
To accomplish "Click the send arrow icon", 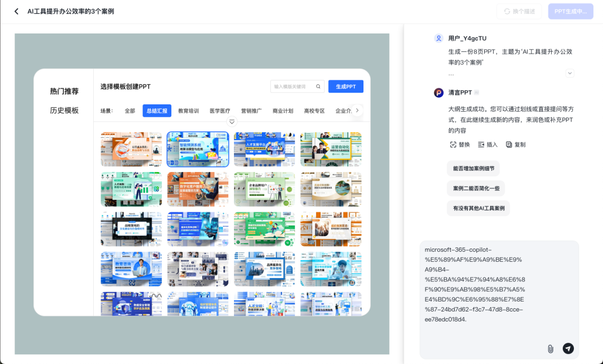I will point(568,348).
